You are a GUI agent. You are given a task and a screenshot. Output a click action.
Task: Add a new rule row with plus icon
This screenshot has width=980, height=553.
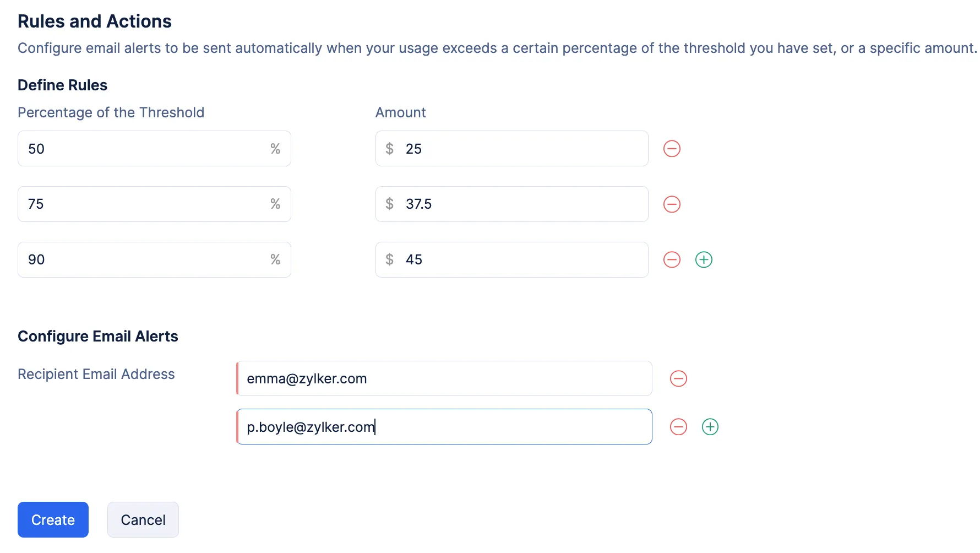(704, 259)
